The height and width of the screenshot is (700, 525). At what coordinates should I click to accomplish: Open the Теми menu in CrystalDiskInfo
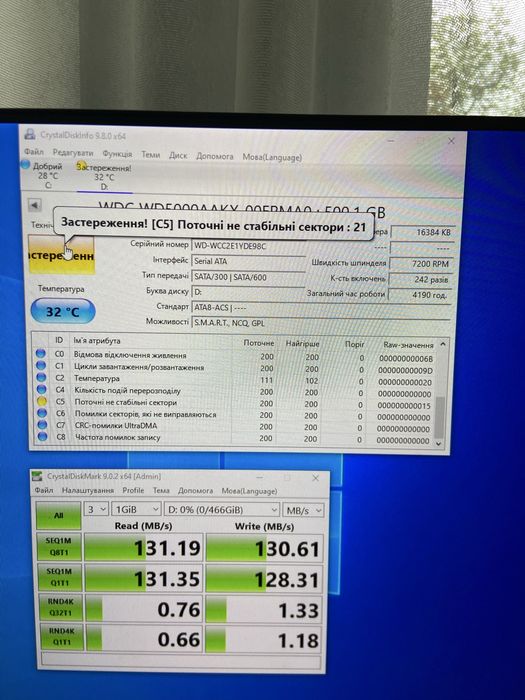(150, 154)
